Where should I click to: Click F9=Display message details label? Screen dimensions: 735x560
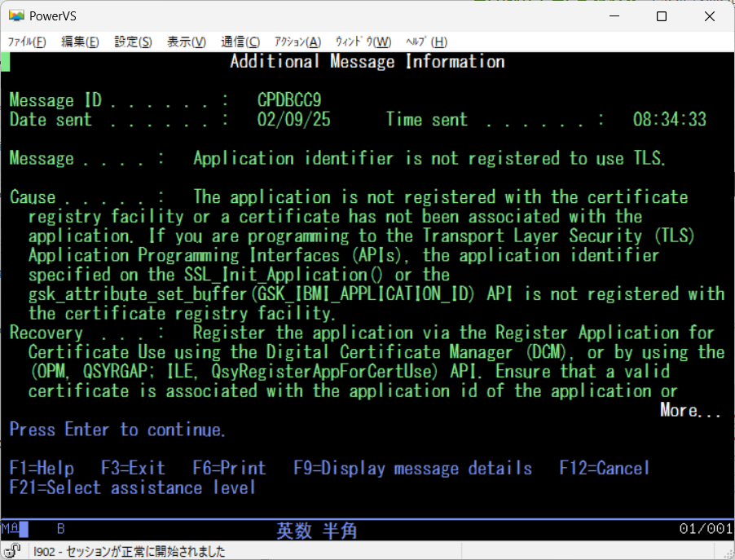pyautogui.click(x=413, y=468)
